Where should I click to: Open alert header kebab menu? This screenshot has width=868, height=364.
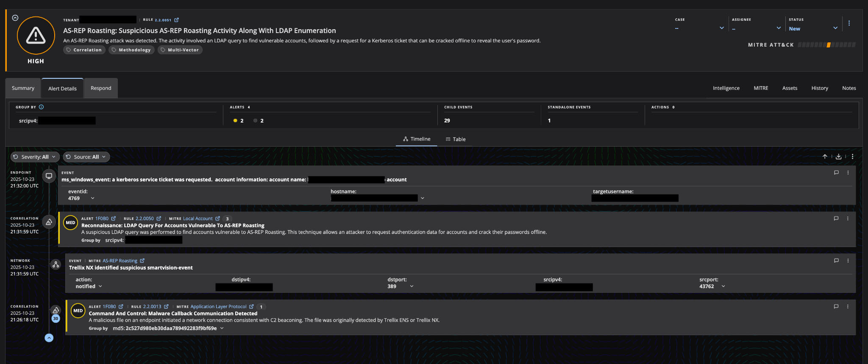[849, 23]
